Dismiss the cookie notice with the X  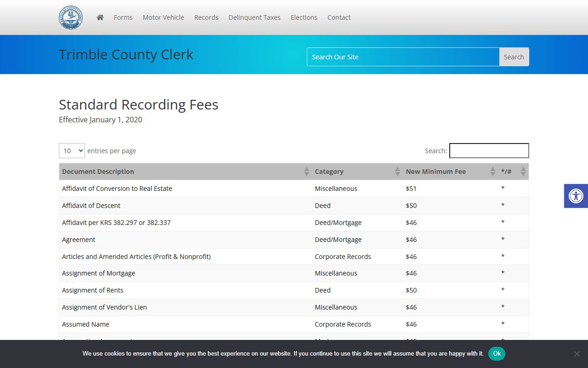(577, 354)
